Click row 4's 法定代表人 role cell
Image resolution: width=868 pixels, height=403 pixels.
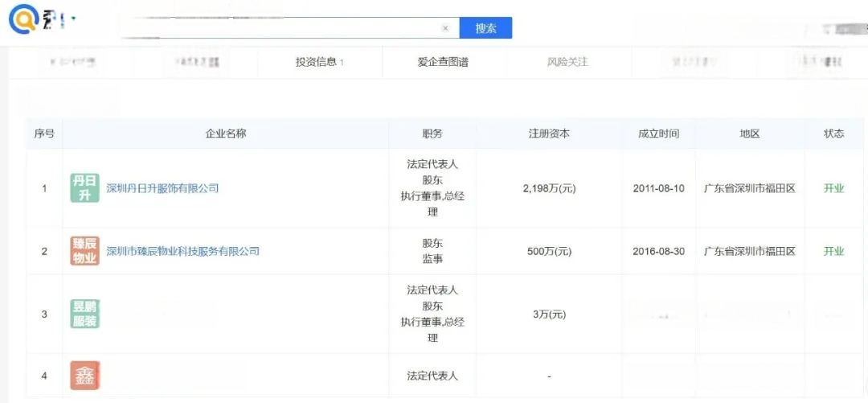(432, 376)
